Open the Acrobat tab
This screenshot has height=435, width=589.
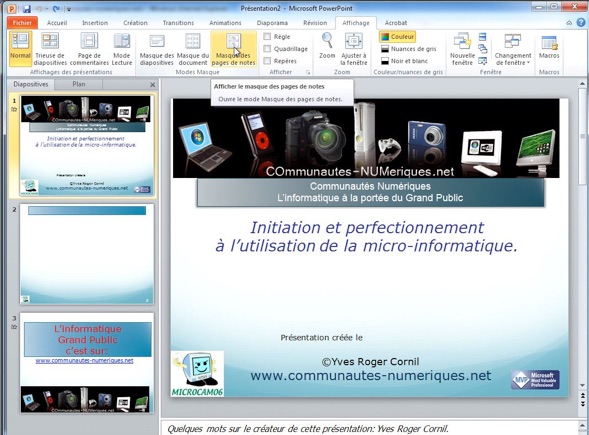coord(396,23)
